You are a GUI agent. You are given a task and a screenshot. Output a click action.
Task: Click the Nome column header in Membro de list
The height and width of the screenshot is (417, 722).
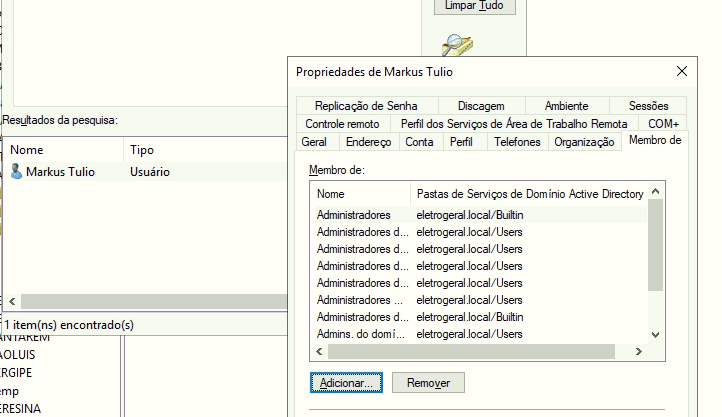[x=360, y=194]
